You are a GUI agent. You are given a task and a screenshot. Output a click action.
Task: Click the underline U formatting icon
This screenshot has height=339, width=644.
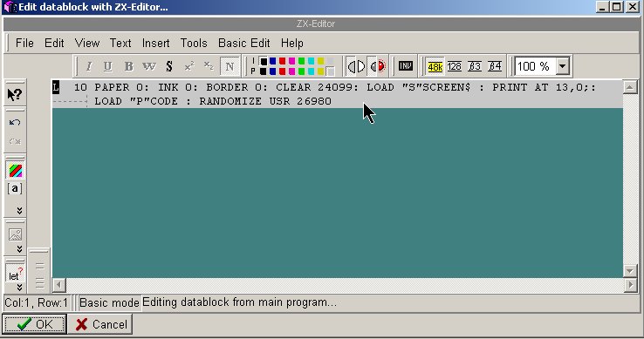point(108,66)
